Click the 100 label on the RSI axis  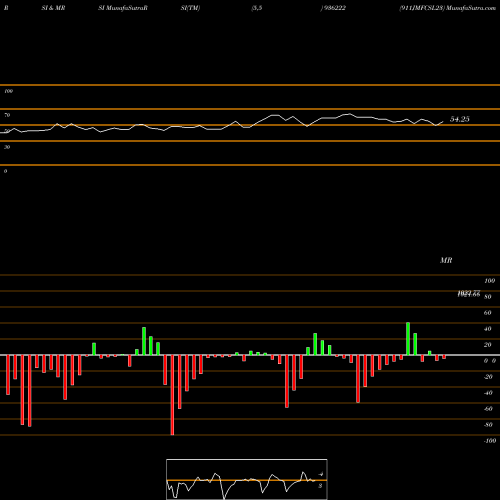[9, 91]
